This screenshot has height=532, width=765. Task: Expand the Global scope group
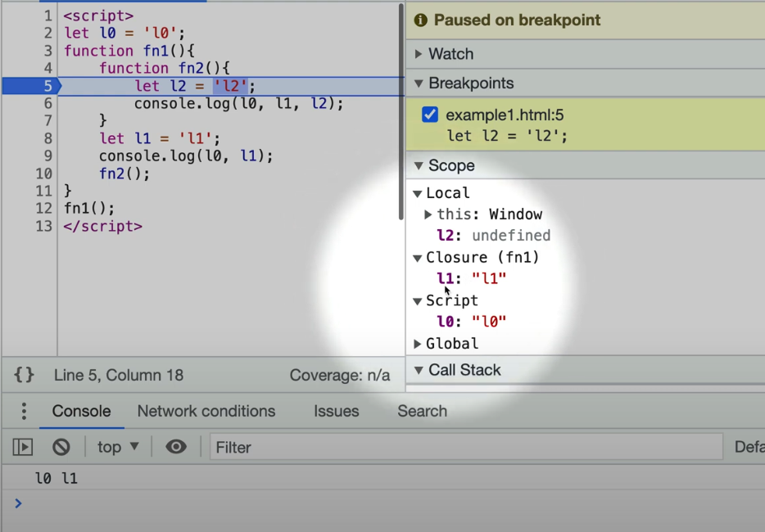(x=417, y=344)
